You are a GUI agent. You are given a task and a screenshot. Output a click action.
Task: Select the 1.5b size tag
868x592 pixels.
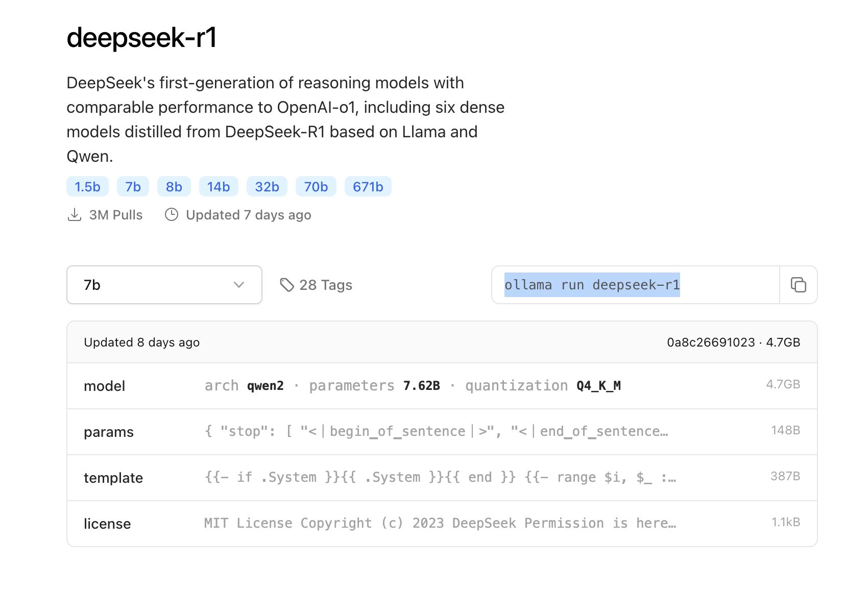coord(87,187)
